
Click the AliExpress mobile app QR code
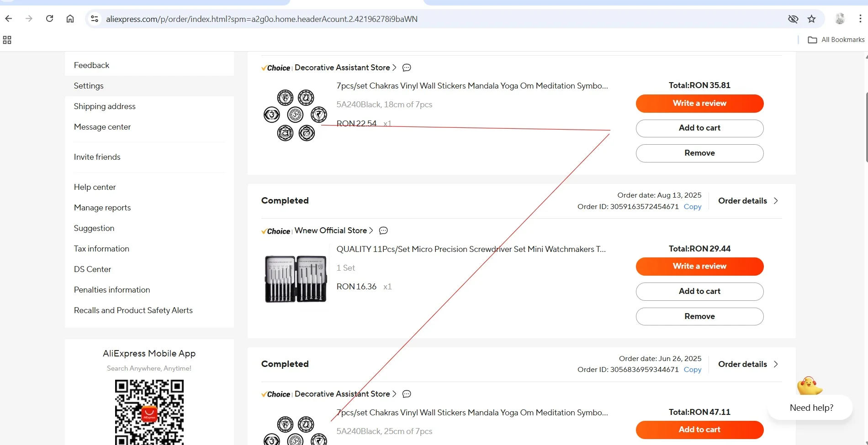point(149,412)
